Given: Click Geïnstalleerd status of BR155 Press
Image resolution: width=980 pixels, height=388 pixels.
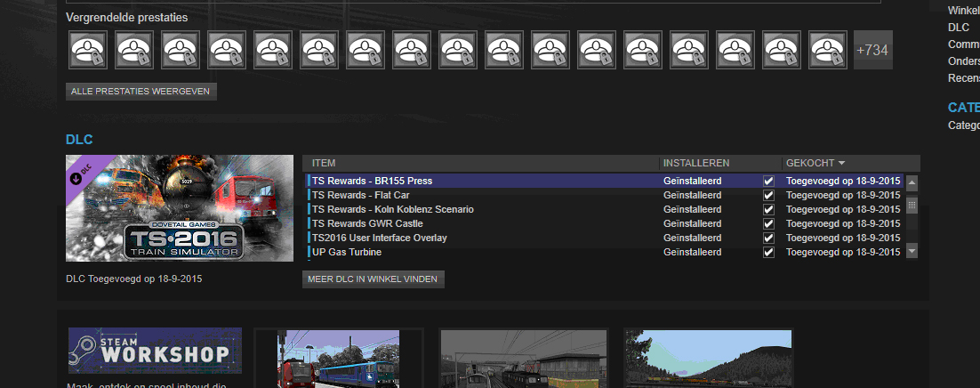Looking at the screenshot, I should tap(693, 181).
